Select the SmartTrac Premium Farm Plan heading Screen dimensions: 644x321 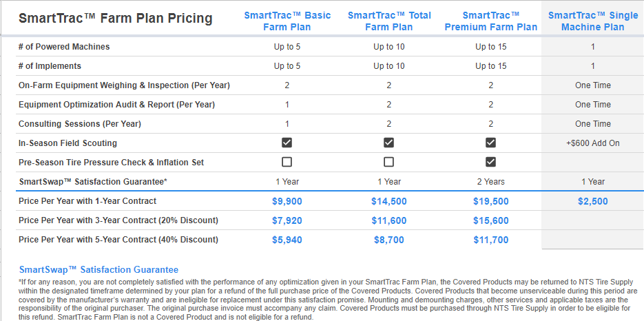[491, 21]
